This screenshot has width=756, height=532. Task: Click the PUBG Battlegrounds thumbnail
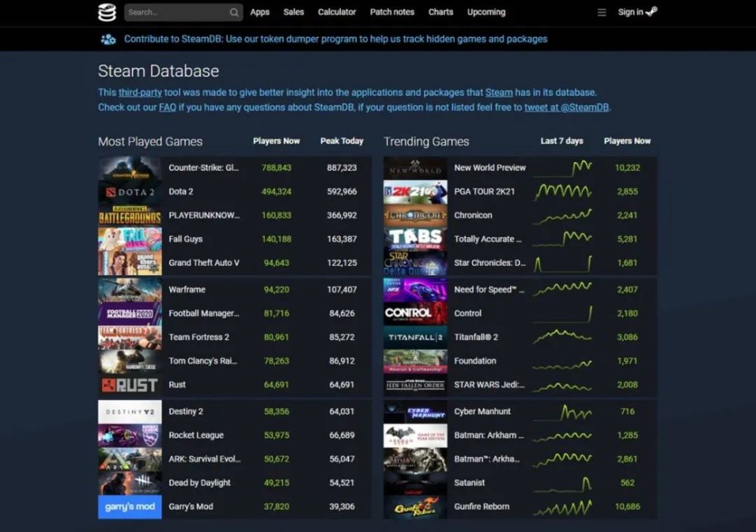coord(130,215)
